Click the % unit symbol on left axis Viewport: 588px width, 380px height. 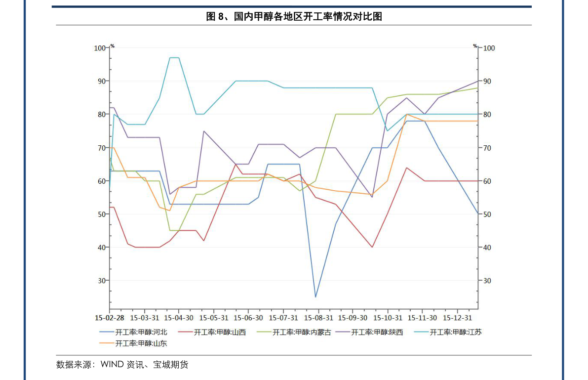pyautogui.click(x=112, y=46)
